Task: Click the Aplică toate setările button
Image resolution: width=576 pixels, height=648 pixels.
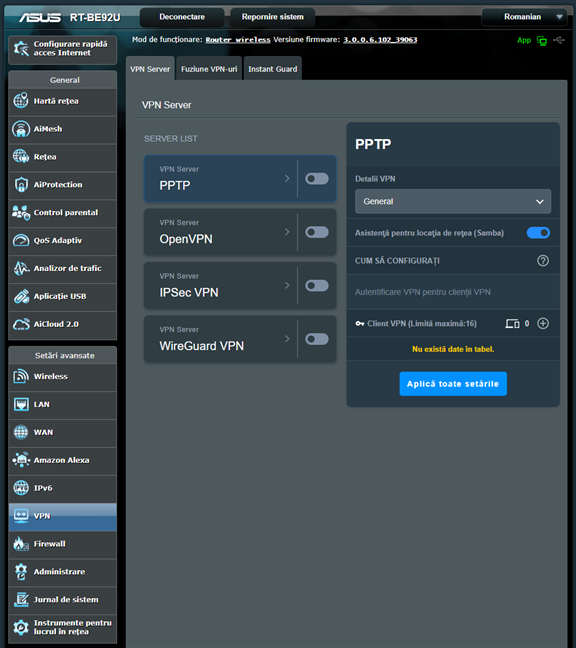Action: (x=453, y=384)
